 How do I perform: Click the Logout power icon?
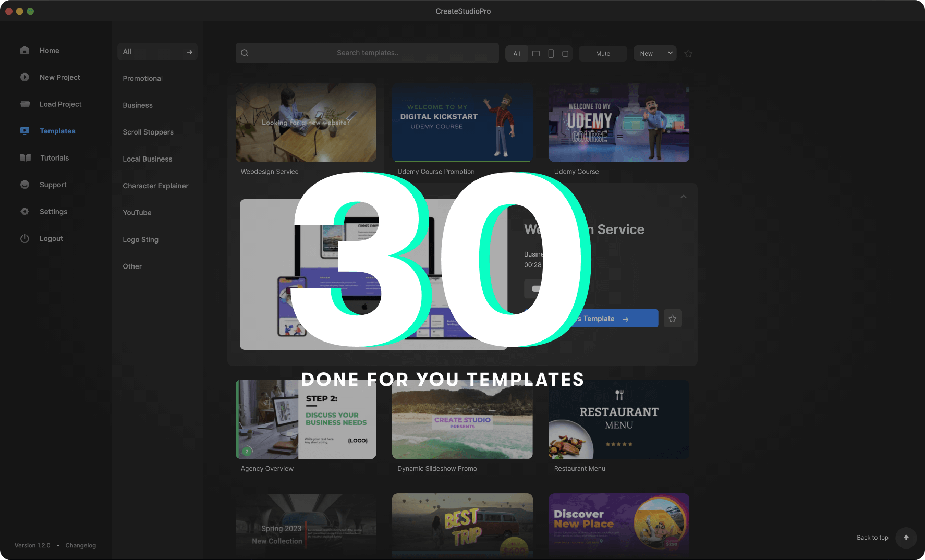[x=25, y=238]
